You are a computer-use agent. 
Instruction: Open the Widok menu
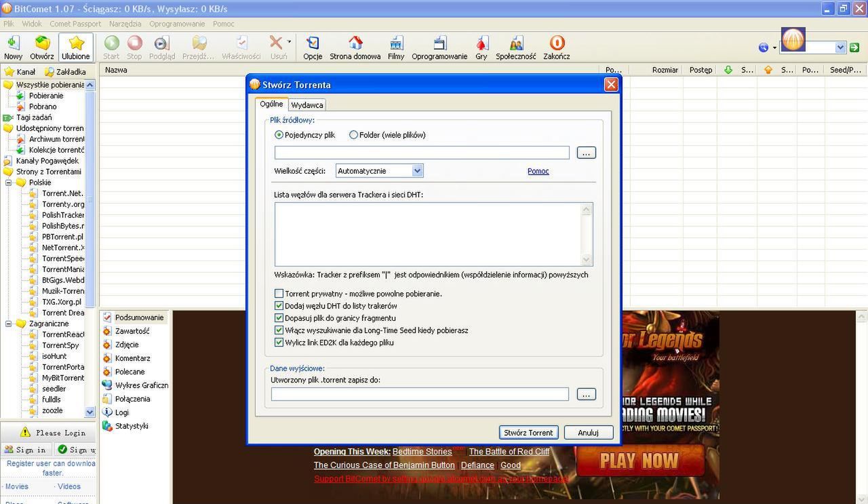(x=32, y=24)
